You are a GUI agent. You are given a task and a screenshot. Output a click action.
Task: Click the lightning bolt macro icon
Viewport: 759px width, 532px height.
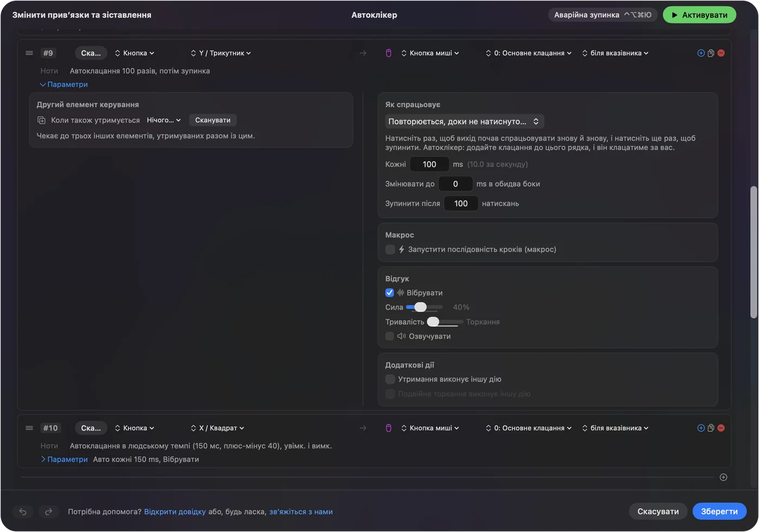(x=402, y=249)
